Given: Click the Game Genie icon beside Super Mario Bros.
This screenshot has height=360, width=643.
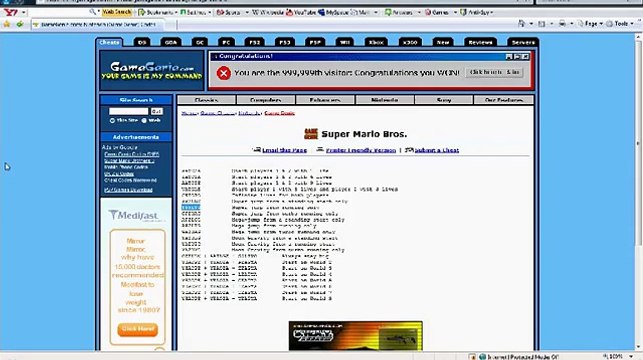Looking at the screenshot, I should (311, 134).
